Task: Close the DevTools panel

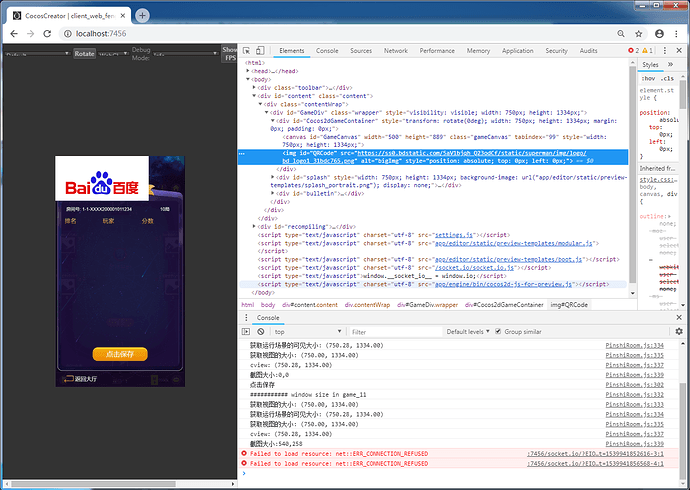Action: 679,51
